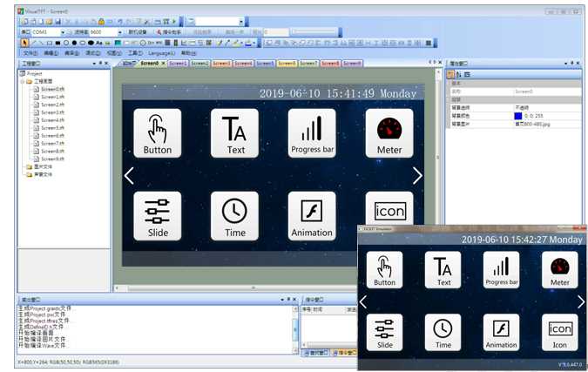The height and width of the screenshot is (372, 588).
Task: Select Screen4.tft in the project tree
Action: [x=52, y=120]
